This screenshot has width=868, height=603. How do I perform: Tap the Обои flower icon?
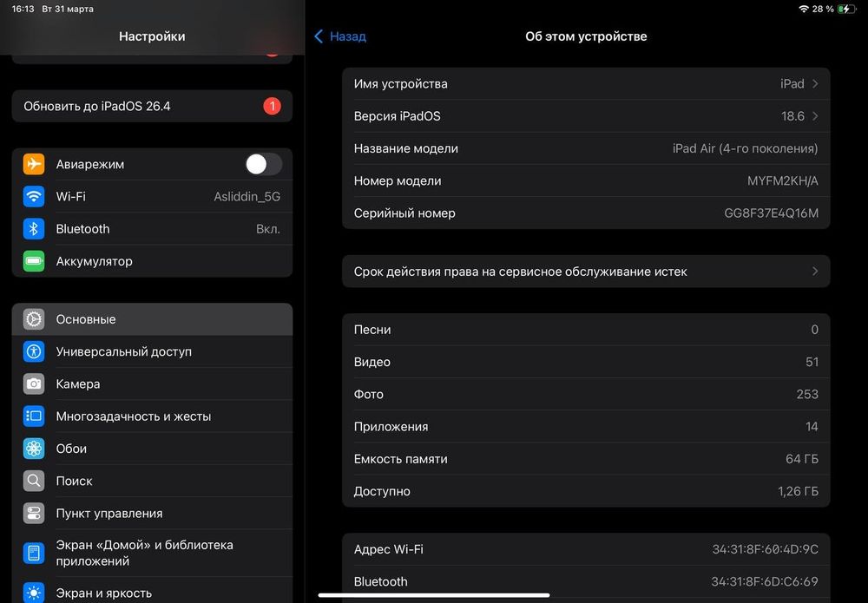(34, 449)
